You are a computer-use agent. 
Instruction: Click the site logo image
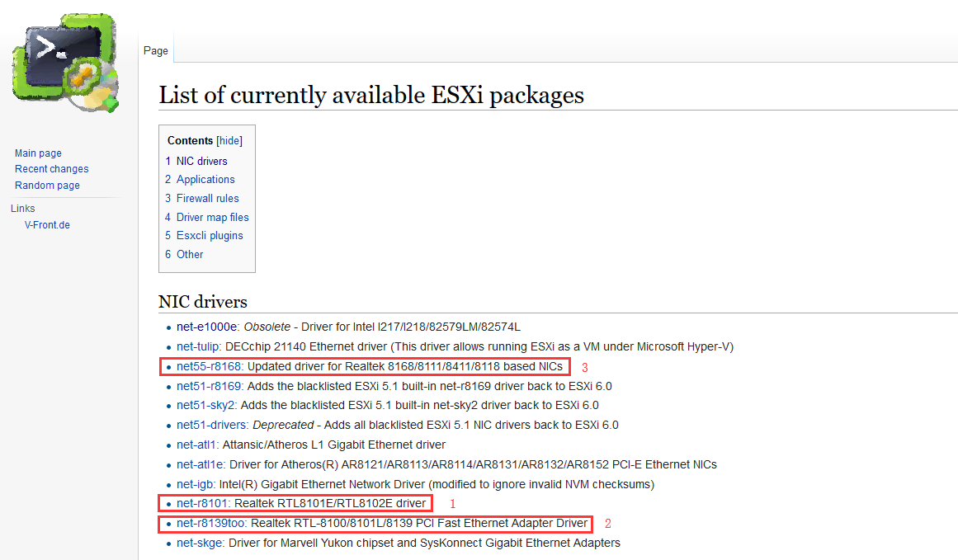[64, 61]
